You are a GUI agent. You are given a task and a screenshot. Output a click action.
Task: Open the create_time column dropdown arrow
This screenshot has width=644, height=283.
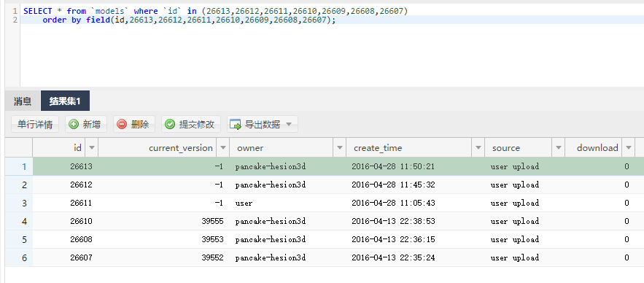coord(478,148)
